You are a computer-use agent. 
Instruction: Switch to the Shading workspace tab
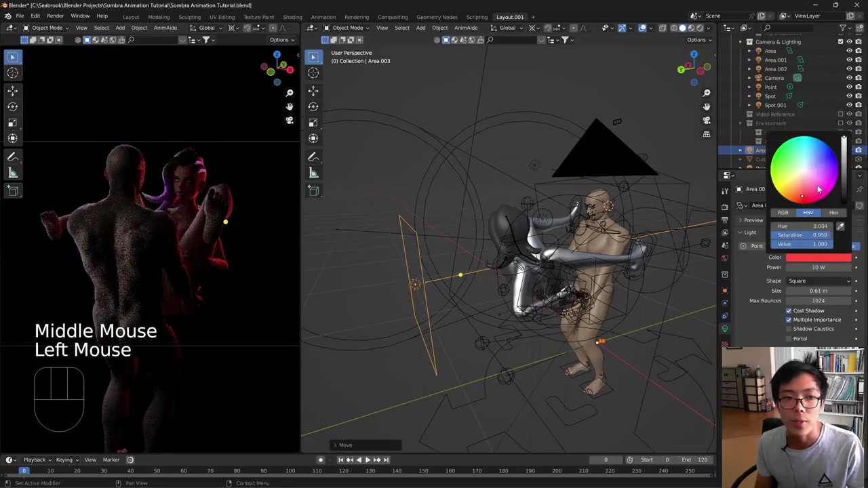tap(292, 17)
